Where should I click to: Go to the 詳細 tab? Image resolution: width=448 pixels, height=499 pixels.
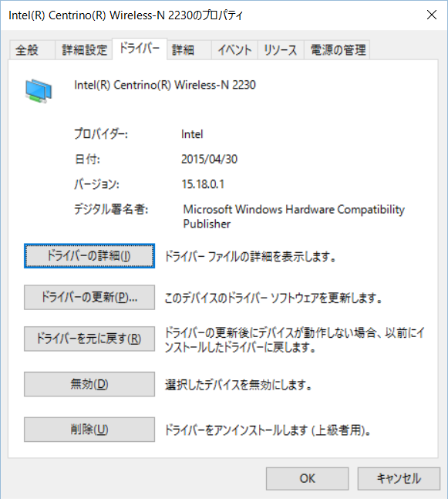[189, 50]
